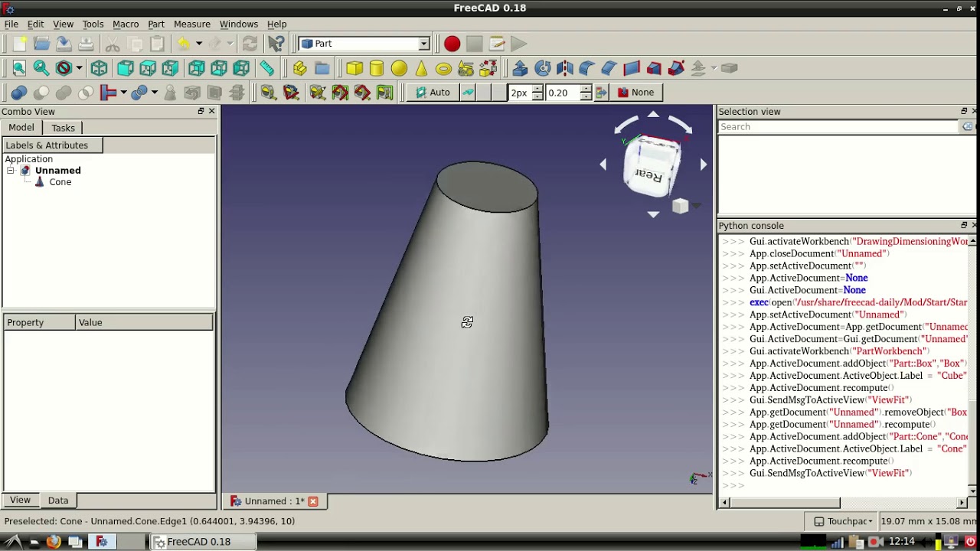Switch to the isometric view
Screen dimensions: 980x551
click(x=99, y=68)
